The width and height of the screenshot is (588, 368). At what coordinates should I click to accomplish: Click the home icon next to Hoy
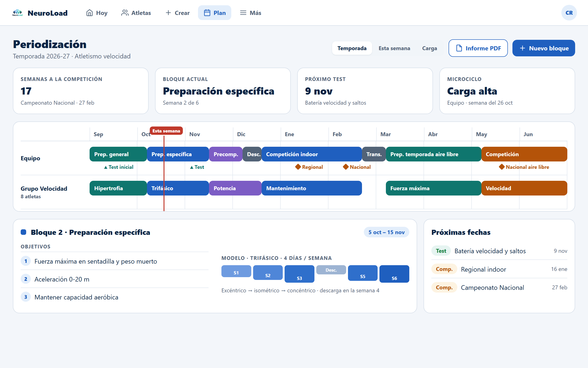89,13
